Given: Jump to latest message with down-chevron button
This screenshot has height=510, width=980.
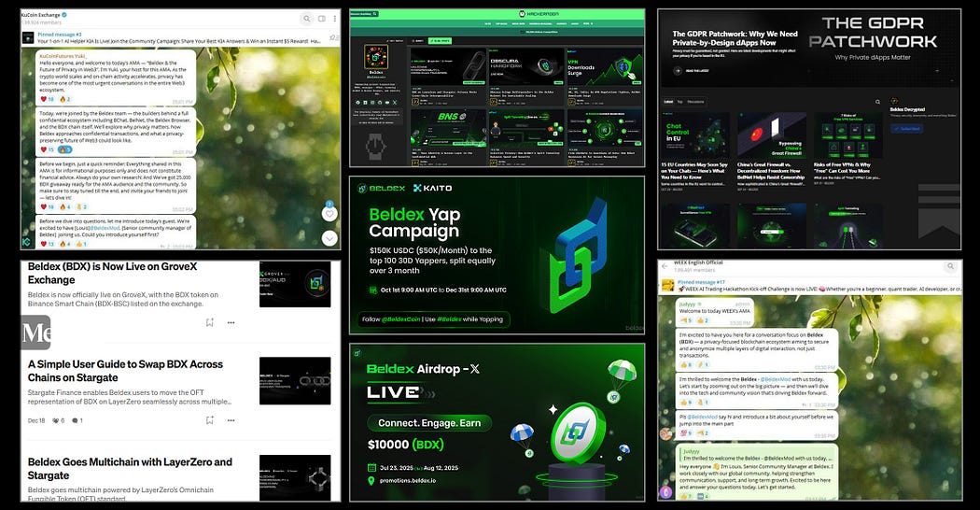Looking at the screenshot, I should 329,238.
